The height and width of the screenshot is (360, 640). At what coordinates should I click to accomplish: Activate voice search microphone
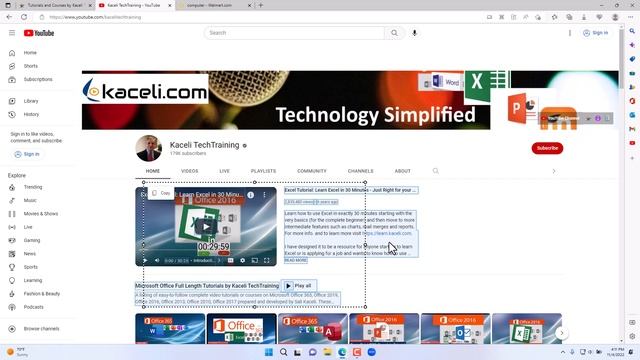coord(414,33)
